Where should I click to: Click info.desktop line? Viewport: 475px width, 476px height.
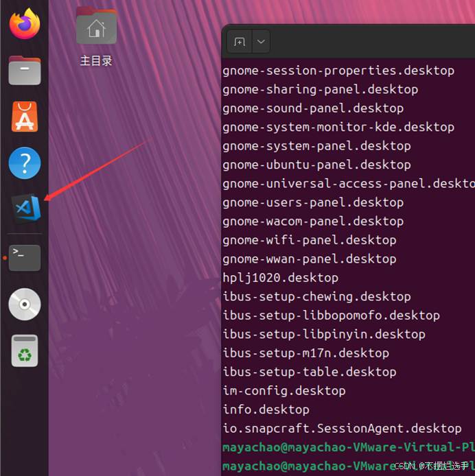pyautogui.click(x=266, y=410)
